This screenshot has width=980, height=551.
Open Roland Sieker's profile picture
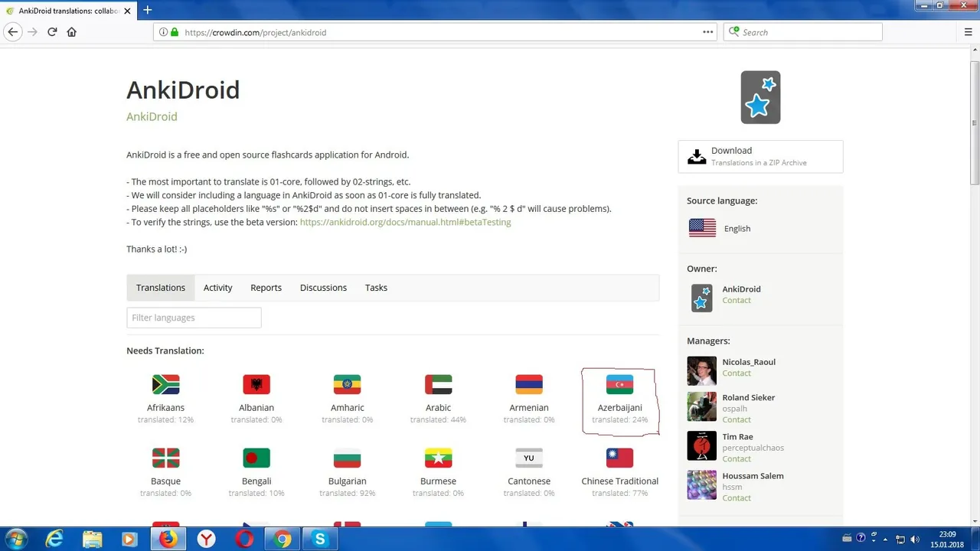701,407
